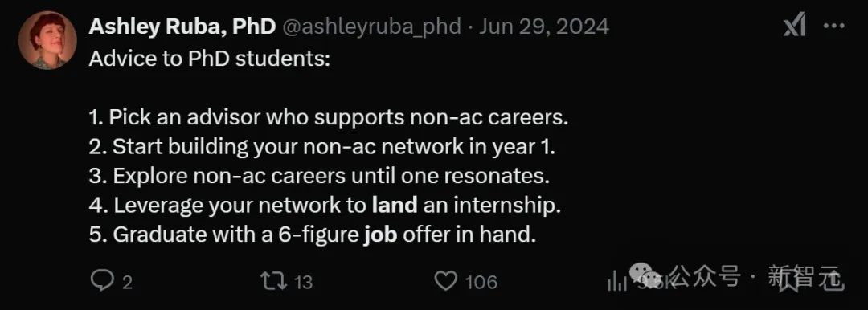The width and height of the screenshot is (868, 310).
Task: Open the @ashleyruba_phd handle link
Action: point(372,27)
